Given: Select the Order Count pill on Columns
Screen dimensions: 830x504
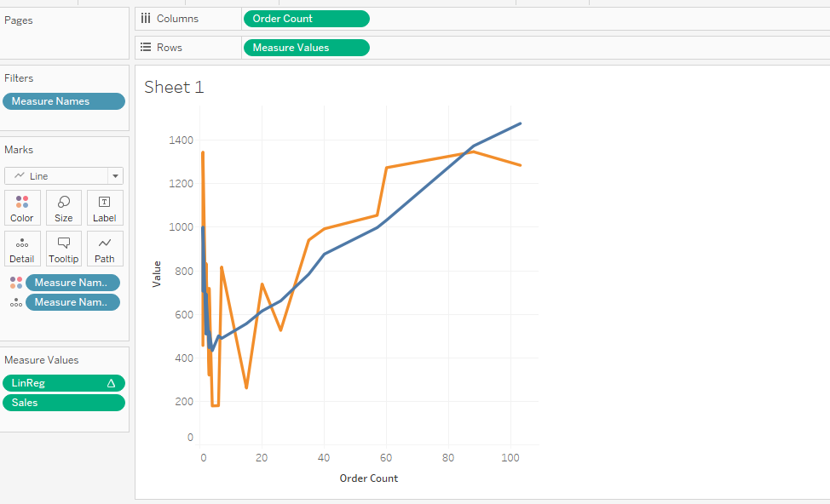Looking at the screenshot, I should 307,18.
